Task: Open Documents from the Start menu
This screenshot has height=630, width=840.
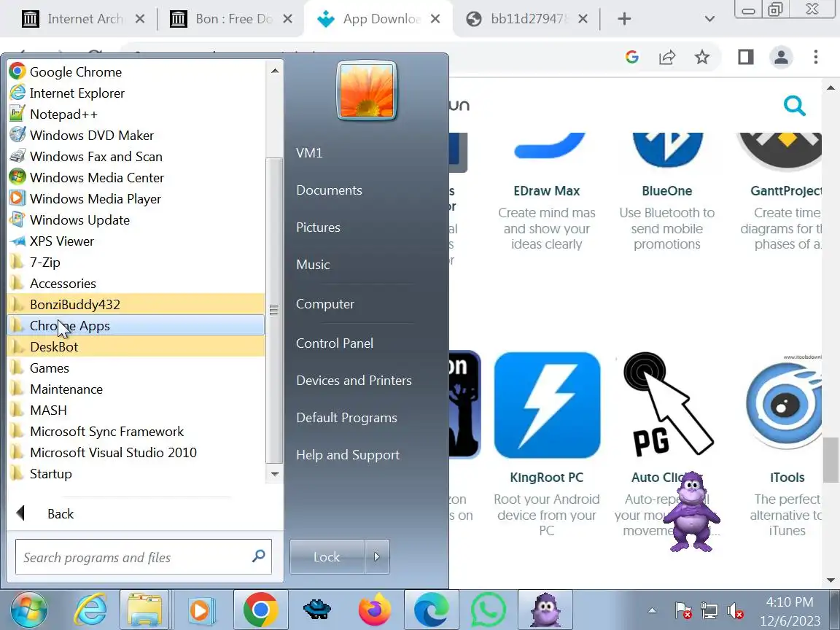Action: (x=329, y=190)
